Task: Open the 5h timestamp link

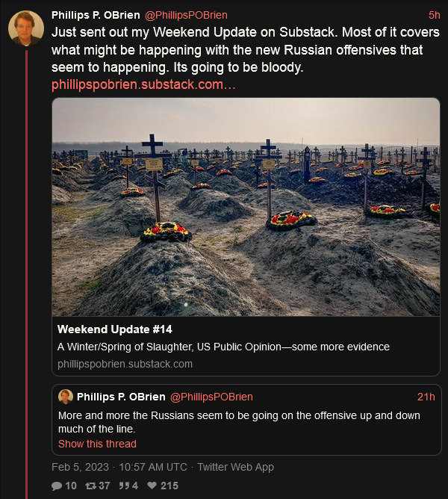Action: coord(434,15)
